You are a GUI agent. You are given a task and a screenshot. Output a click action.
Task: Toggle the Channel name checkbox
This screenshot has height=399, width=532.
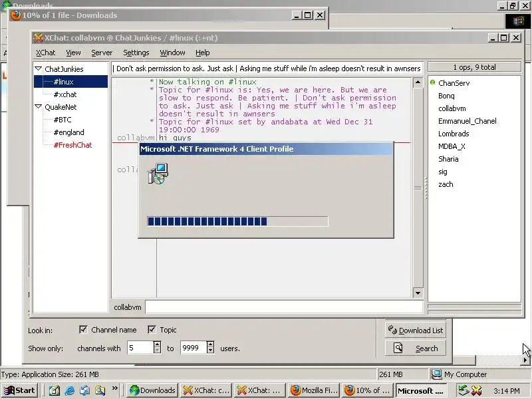click(x=83, y=329)
